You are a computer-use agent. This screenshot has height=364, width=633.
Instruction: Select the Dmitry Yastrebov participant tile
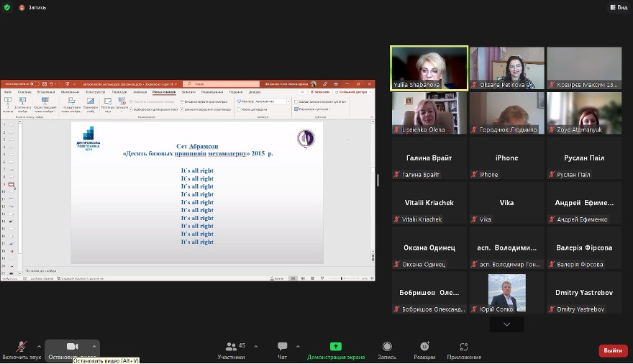point(584,293)
